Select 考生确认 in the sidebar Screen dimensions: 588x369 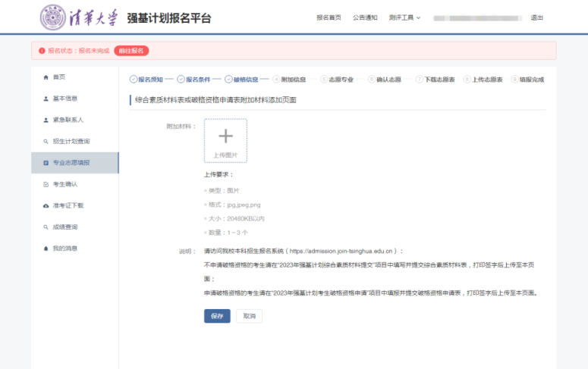(x=75, y=184)
